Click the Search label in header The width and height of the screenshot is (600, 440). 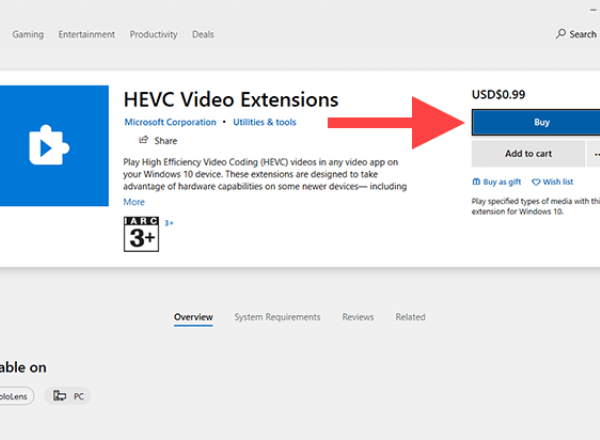tap(583, 34)
